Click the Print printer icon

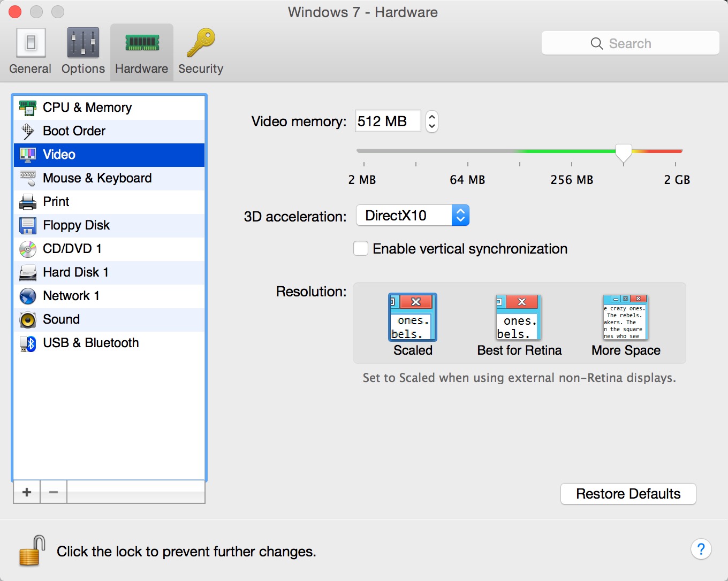[28, 202]
